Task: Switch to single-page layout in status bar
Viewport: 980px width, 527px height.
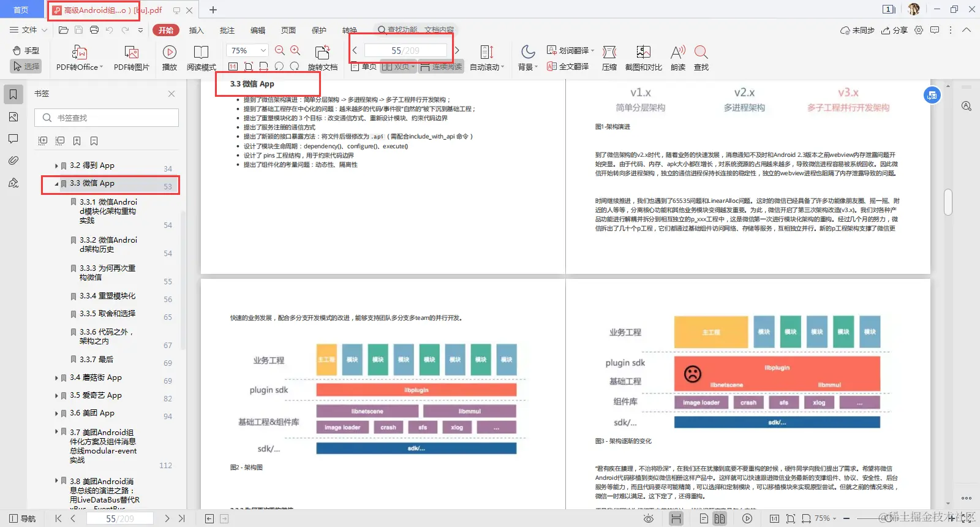Action: tap(704, 518)
